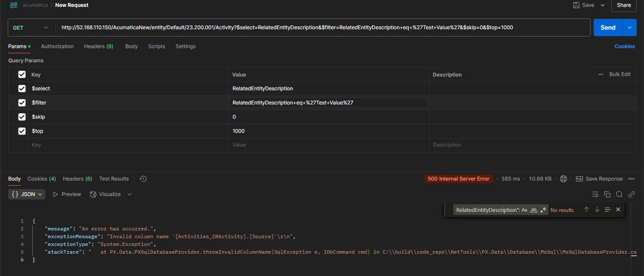Uncheck the $skip query parameter
This screenshot has width=644, height=276.
[x=22, y=117]
